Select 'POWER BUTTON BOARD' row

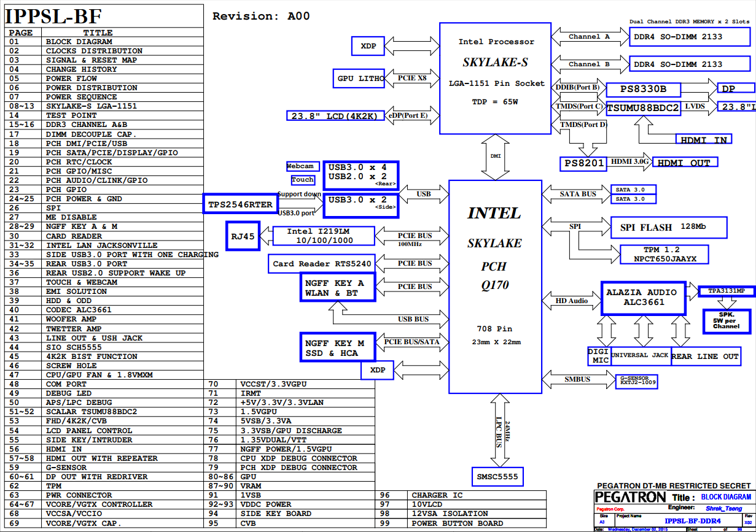(461, 523)
